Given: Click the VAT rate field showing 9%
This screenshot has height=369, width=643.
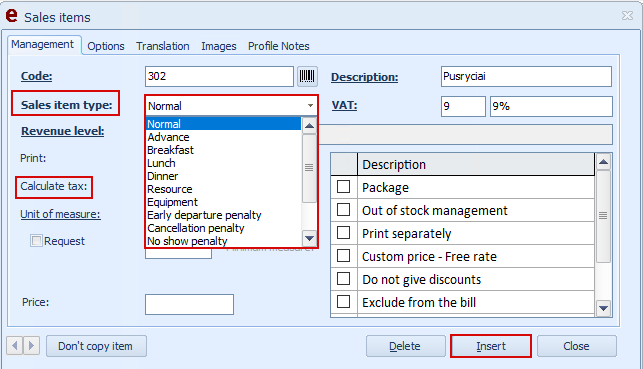Looking at the screenshot, I should 551,106.
